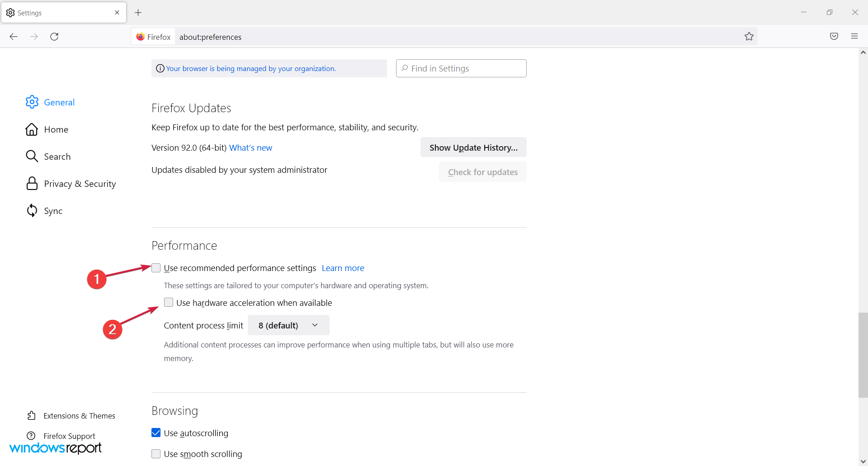This screenshot has width=868, height=466.
Task: Click the vertical scrollbar thumb
Action: (863, 355)
